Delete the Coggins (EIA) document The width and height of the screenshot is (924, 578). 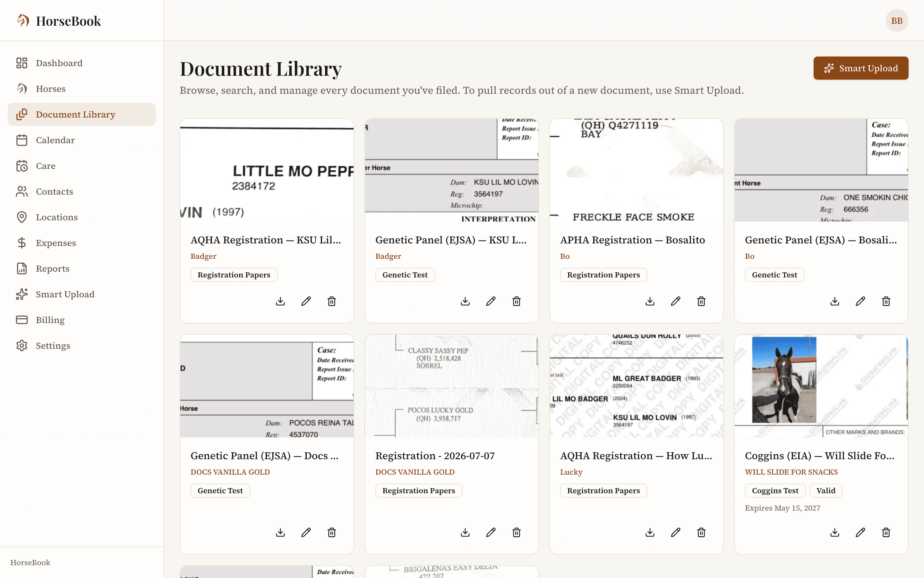click(886, 532)
